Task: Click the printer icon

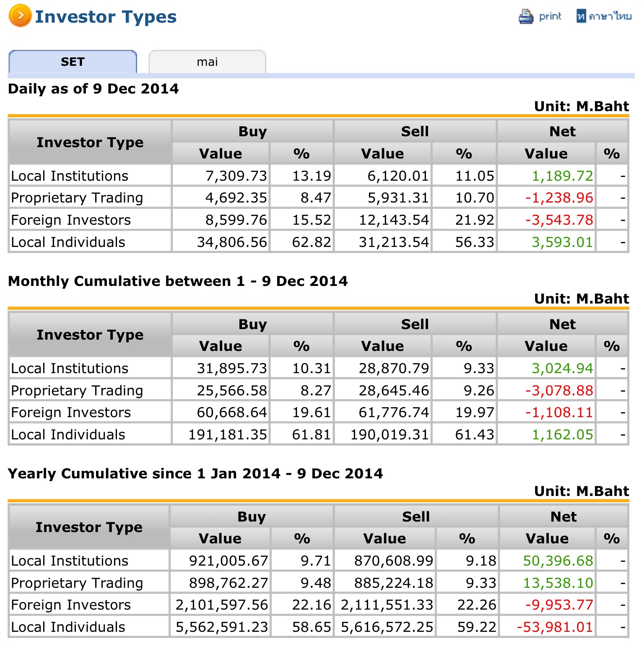Action: coord(526,16)
